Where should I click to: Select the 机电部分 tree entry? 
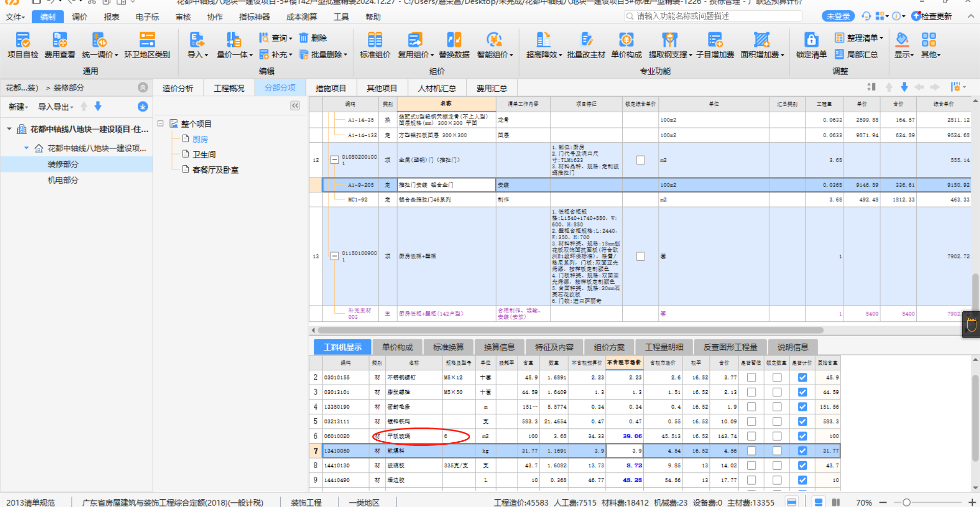tap(63, 180)
